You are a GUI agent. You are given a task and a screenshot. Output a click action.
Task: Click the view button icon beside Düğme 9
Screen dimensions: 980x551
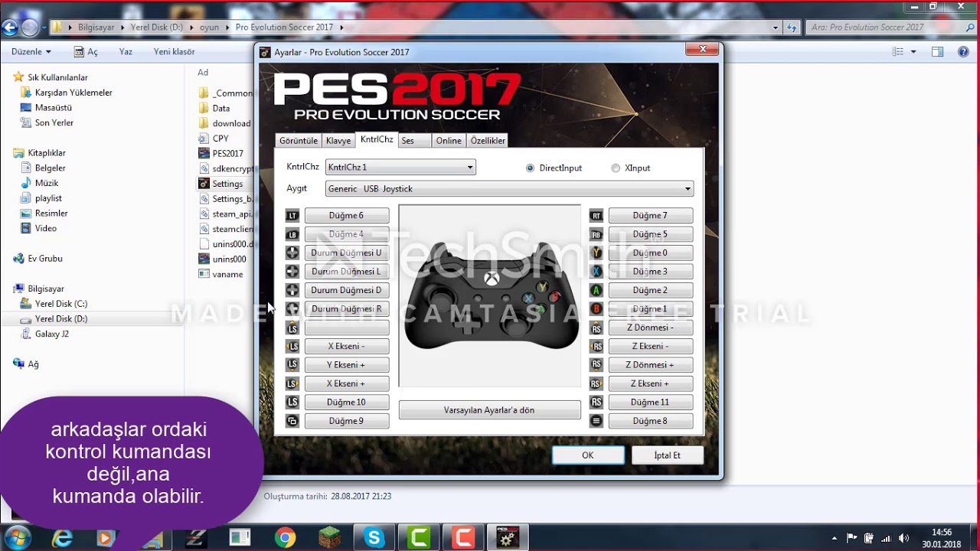pyautogui.click(x=292, y=421)
